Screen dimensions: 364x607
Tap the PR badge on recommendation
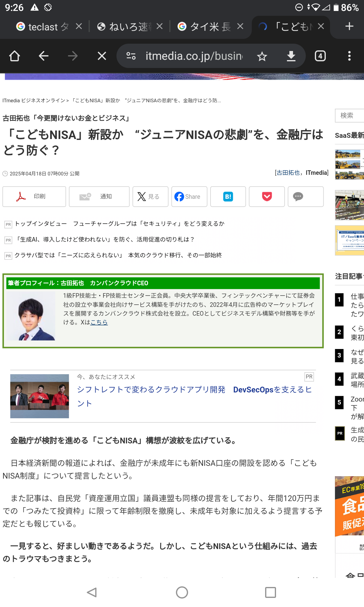point(309,377)
